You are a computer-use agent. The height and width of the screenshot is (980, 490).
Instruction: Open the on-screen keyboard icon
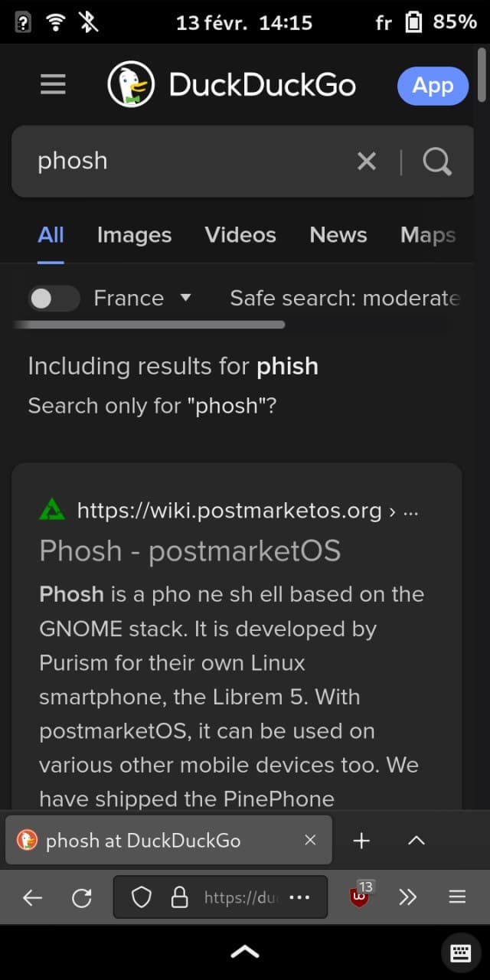coord(460,953)
